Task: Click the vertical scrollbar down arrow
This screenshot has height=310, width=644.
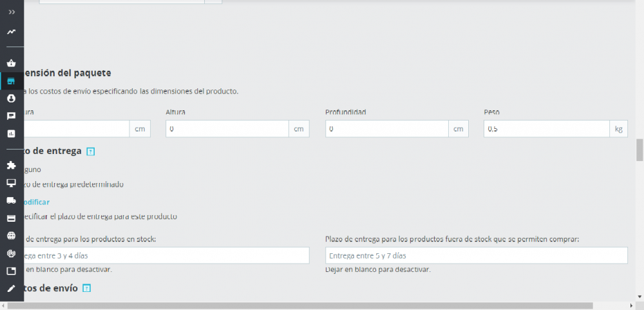Action: (639, 296)
